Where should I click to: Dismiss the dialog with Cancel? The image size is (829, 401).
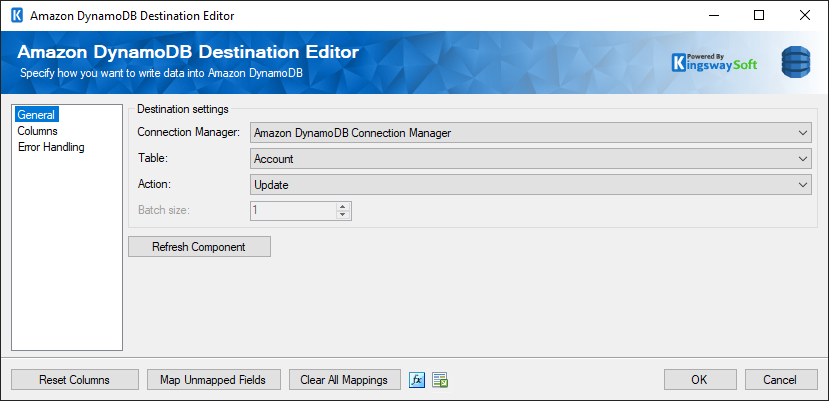[781, 380]
